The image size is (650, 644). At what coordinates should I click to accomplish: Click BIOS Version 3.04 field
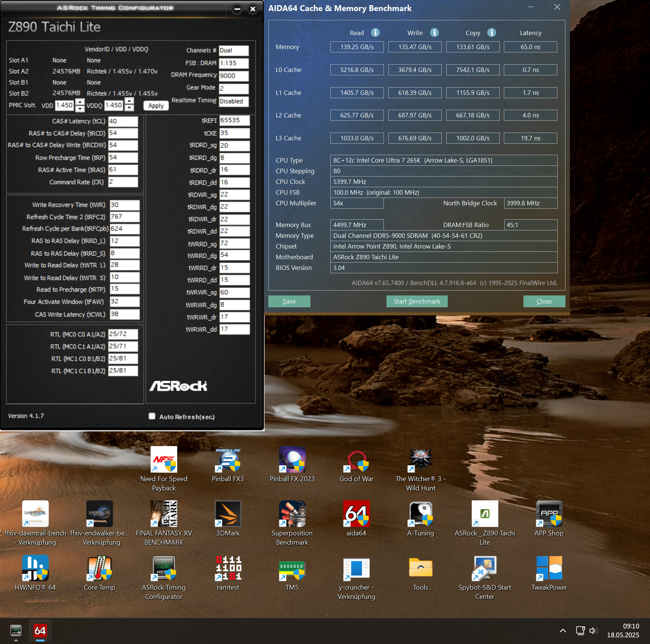click(x=444, y=268)
